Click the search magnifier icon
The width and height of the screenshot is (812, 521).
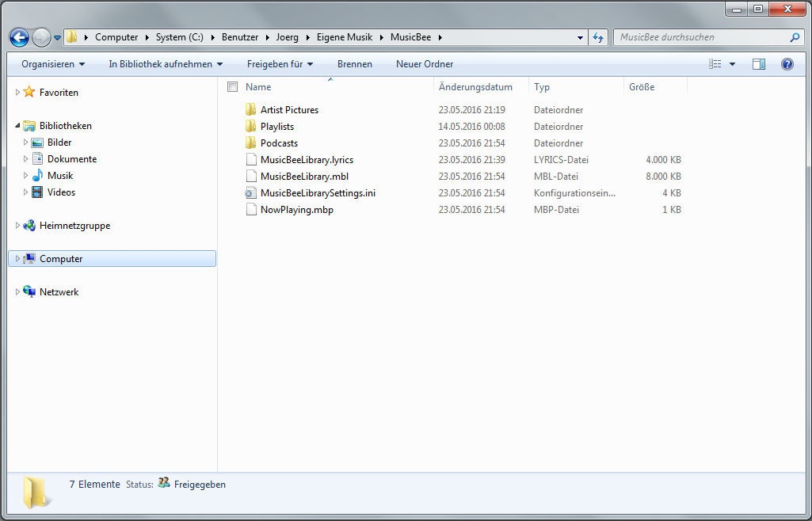pyautogui.click(x=795, y=37)
